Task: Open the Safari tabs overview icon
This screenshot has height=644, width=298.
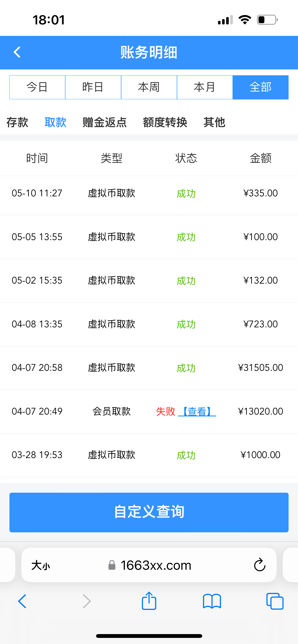Action: [275, 601]
